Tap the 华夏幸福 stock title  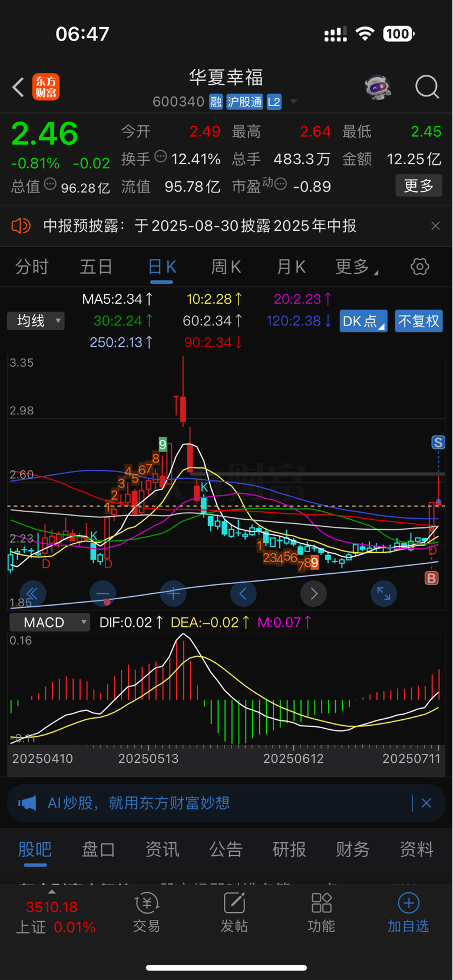[x=226, y=77]
